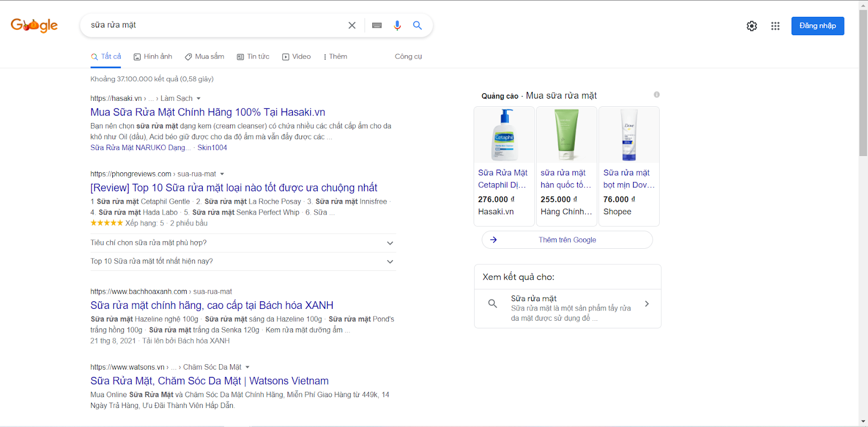Click the Đăng nhập sign-in button
The image size is (868, 427).
(x=818, y=26)
